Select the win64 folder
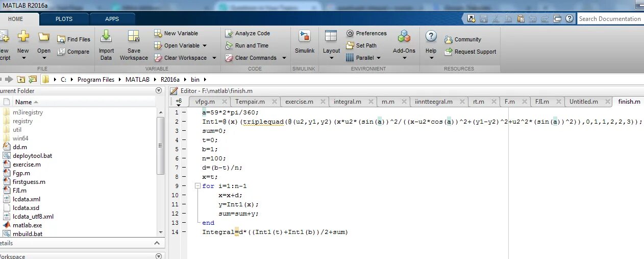The width and height of the screenshot is (644, 259). [21, 138]
